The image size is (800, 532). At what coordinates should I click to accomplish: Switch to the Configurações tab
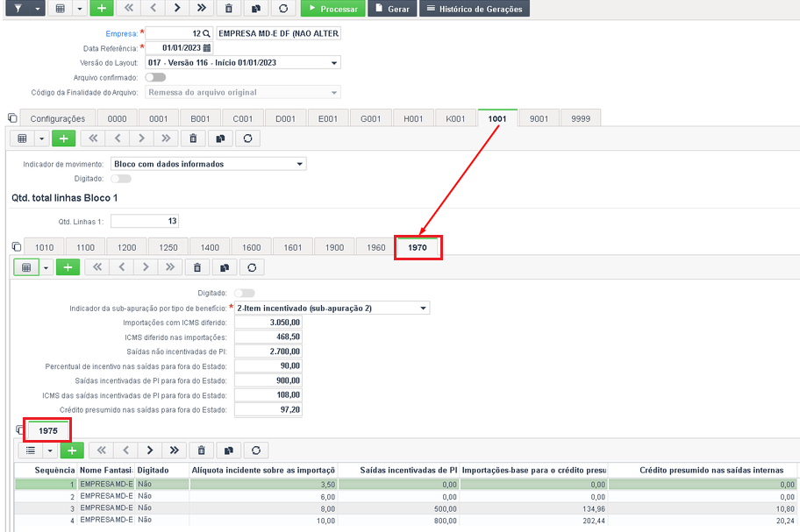coord(58,118)
